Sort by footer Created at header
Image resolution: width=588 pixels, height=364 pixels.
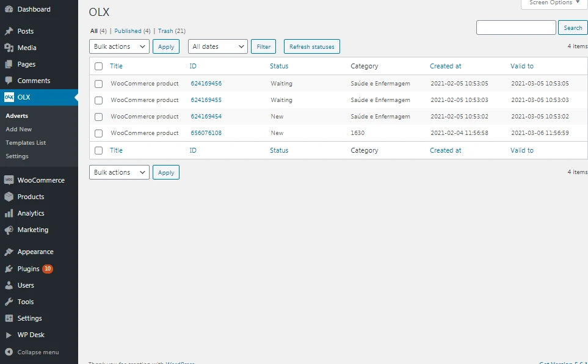[446, 150]
